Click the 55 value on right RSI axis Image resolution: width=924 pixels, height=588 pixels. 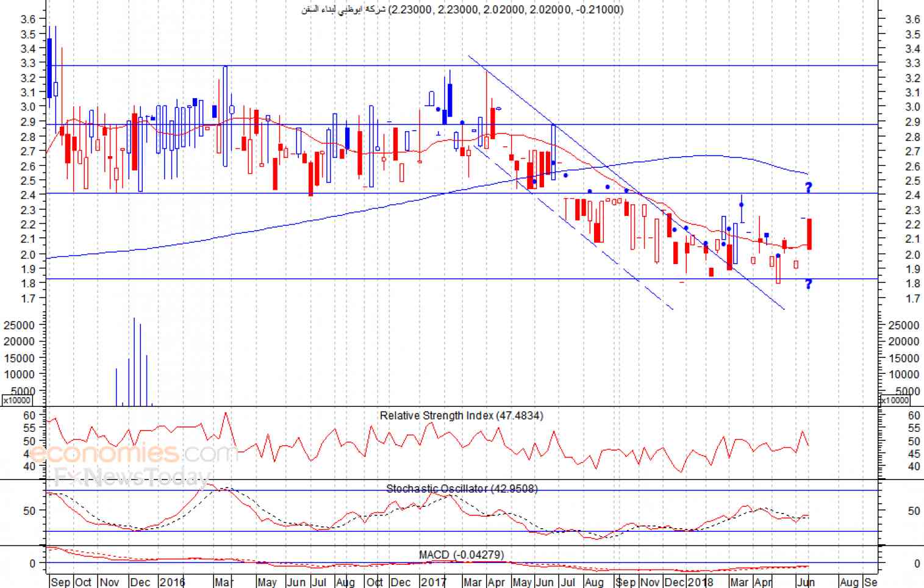[x=914, y=428]
